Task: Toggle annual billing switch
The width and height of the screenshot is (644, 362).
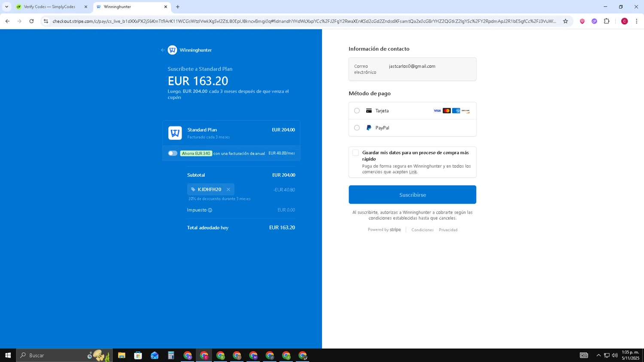Action: tap(173, 153)
